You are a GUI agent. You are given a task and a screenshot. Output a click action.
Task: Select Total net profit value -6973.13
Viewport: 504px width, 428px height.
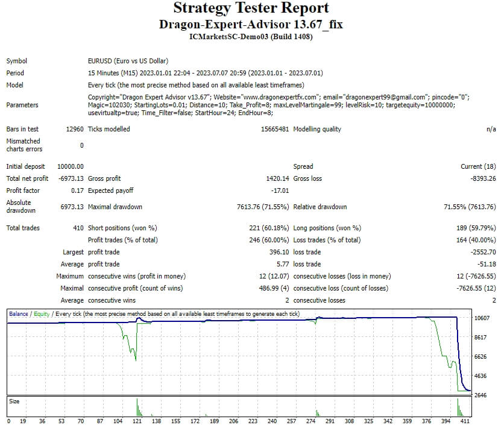[71, 178]
